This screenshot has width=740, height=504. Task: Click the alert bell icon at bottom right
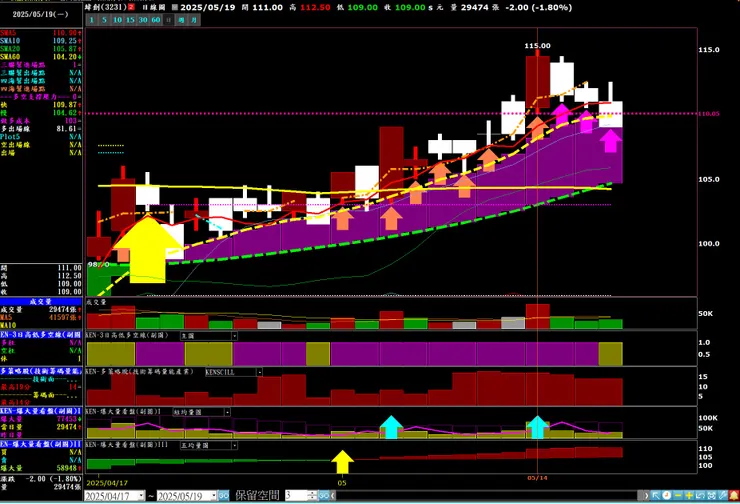point(734,496)
